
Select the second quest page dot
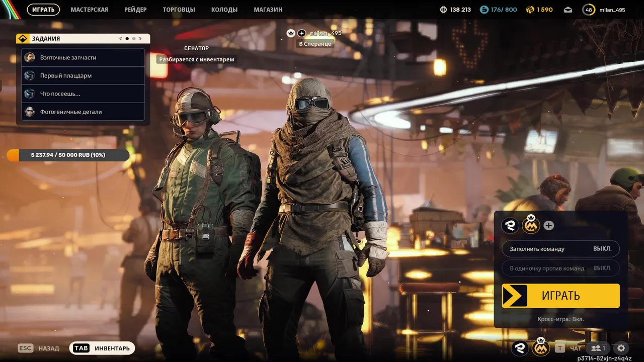coord(134,39)
